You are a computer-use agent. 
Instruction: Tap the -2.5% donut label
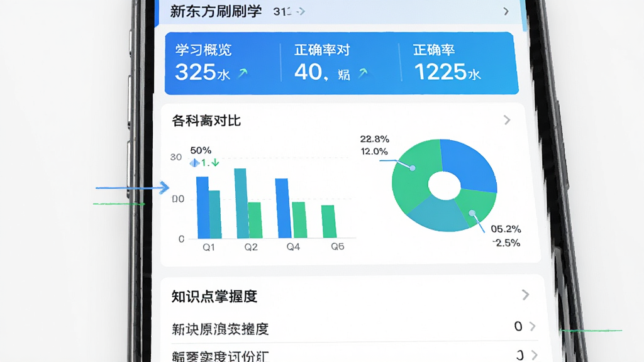pyautogui.click(x=506, y=243)
